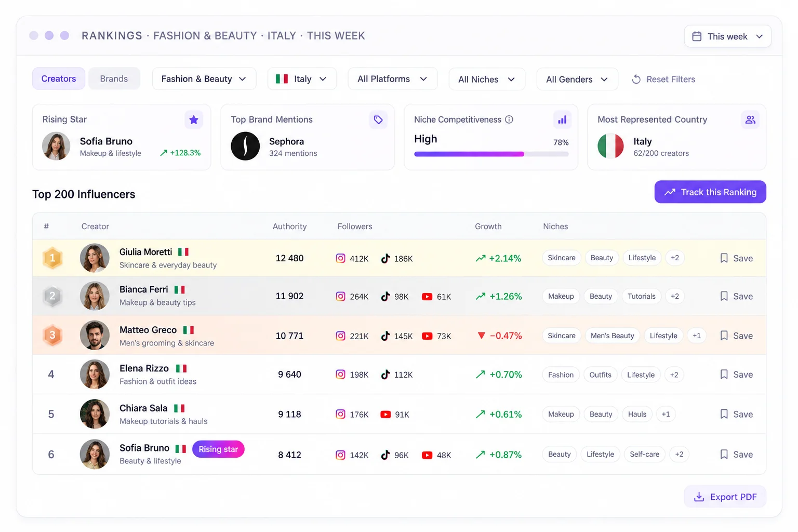The width and height of the screenshot is (798, 532).
Task: Click Bianca Ferri's YouTube icon
Action: 427,297
